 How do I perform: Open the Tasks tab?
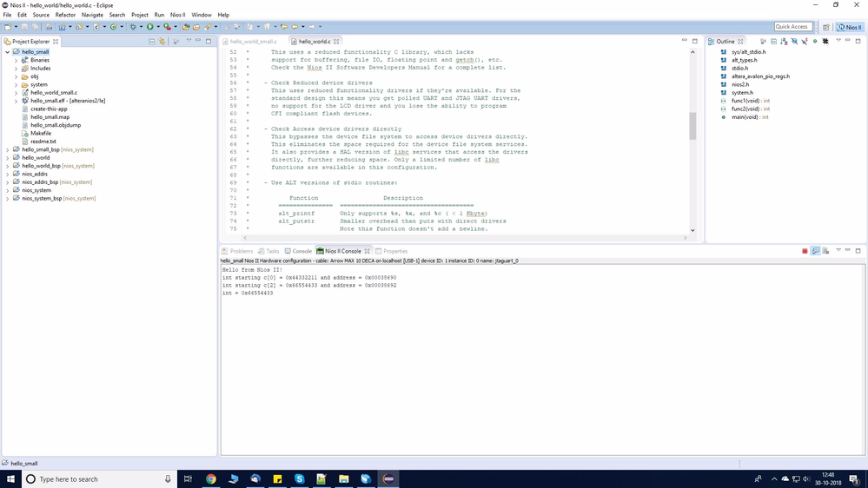[269, 251]
